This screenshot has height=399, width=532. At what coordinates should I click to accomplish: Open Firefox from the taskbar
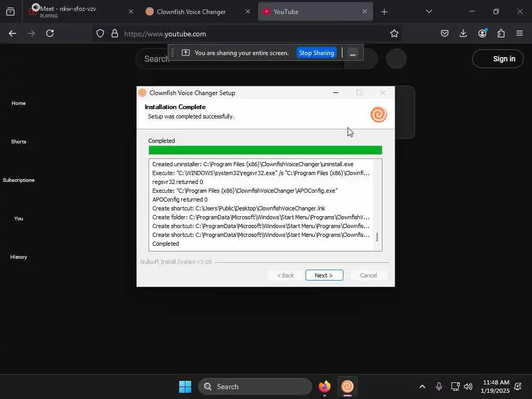(324, 387)
